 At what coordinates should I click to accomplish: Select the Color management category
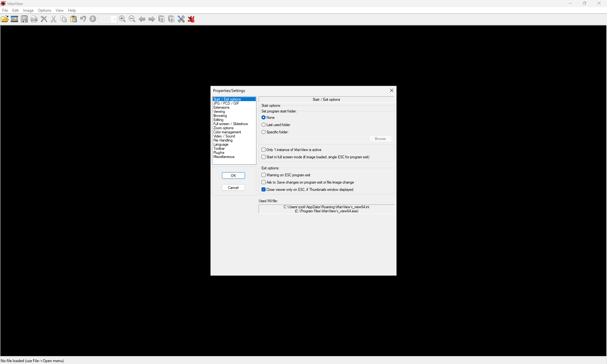coord(234,132)
